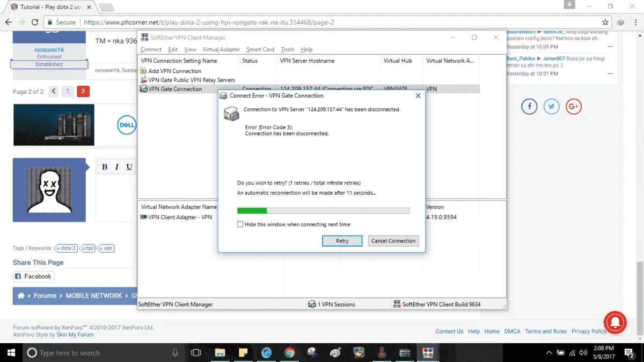
Task: Click the dota 2 tag
Action: pos(66,248)
